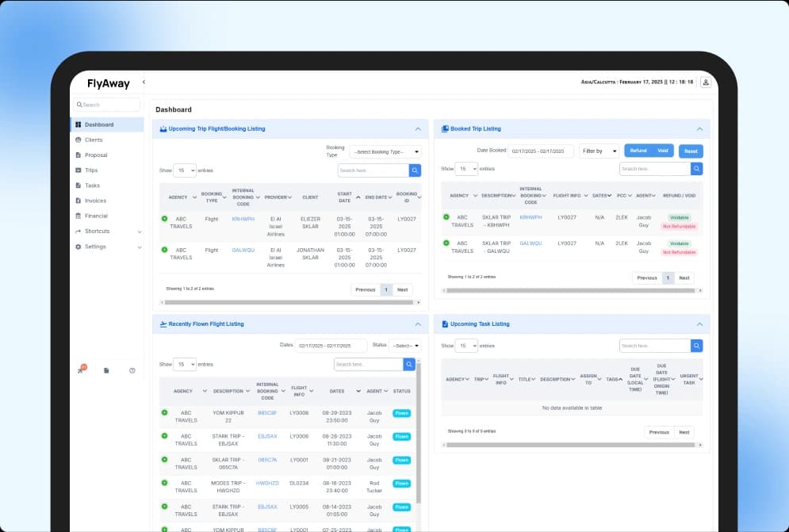Collapse the sidebar with the arrow beside FlyAway
Image resolution: width=789 pixels, height=532 pixels.
144,82
